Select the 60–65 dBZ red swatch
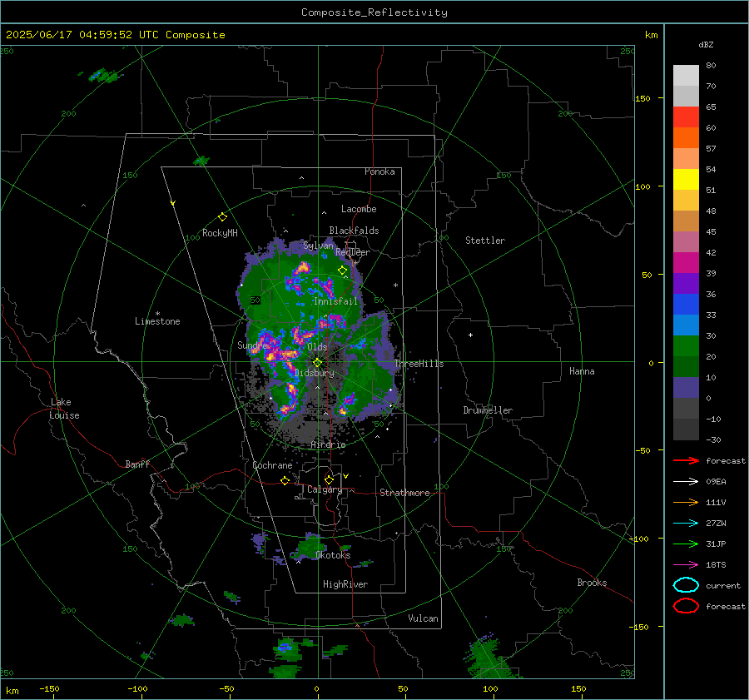The width and height of the screenshot is (749, 700). [686, 117]
